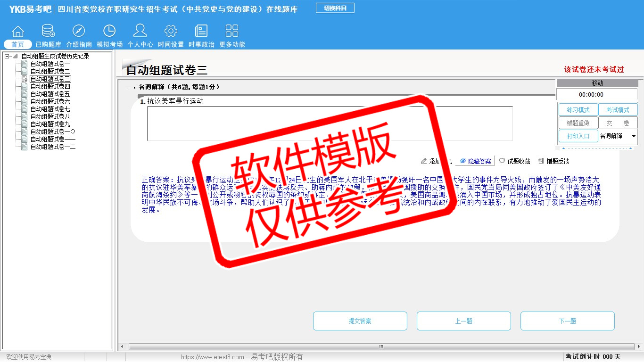The width and height of the screenshot is (644, 362).
Task: Advance with the 下一题 button
Action: coord(568,321)
